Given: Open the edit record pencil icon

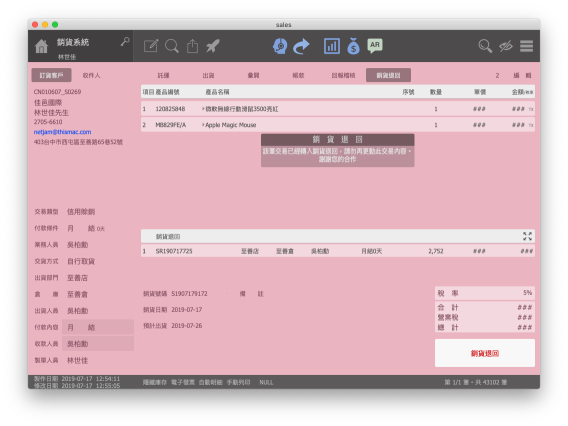Looking at the screenshot, I should [x=151, y=46].
